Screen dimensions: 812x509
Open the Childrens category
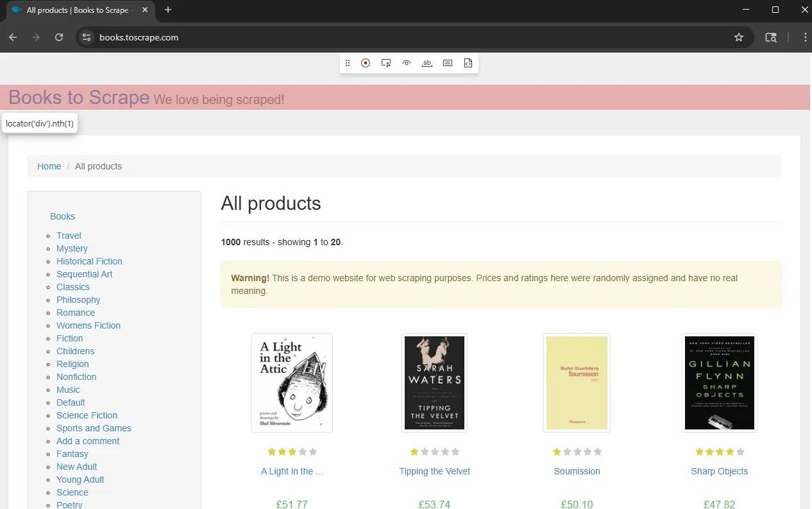click(x=75, y=351)
